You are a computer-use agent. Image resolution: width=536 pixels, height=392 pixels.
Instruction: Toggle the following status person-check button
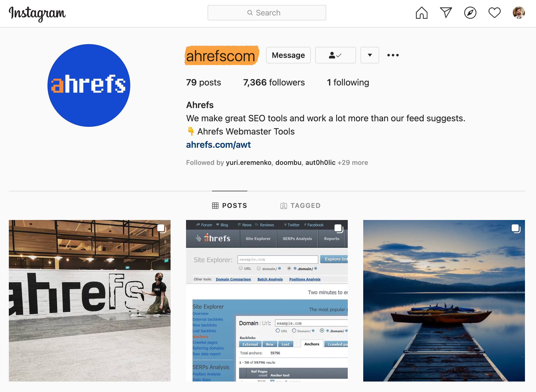point(335,55)
